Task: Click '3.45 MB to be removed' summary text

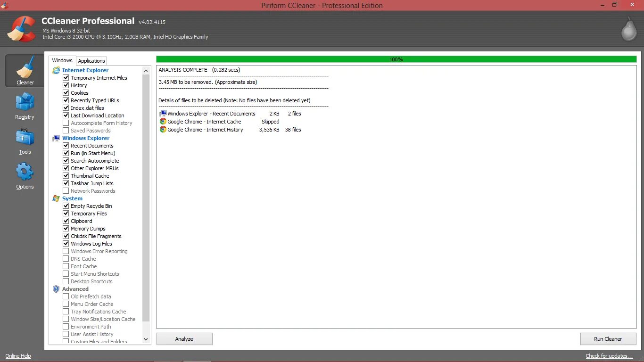Action: click(x=208, y=82)
